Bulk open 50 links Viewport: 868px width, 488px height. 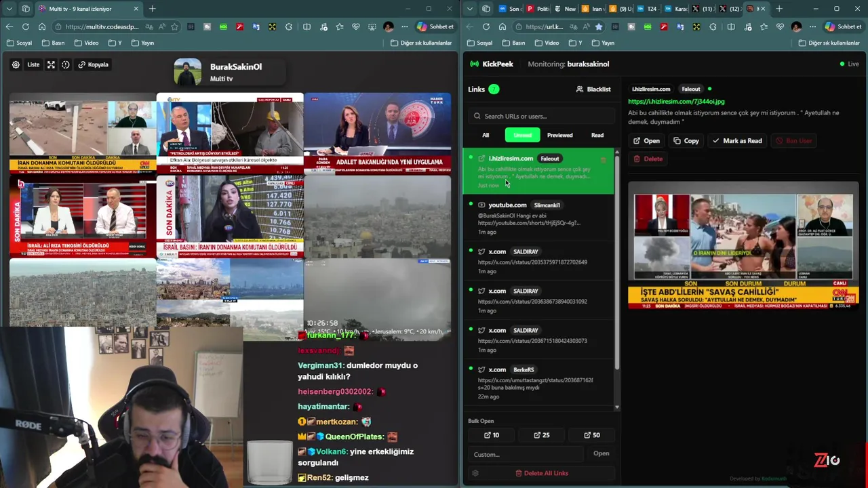(x=592, y=435)
